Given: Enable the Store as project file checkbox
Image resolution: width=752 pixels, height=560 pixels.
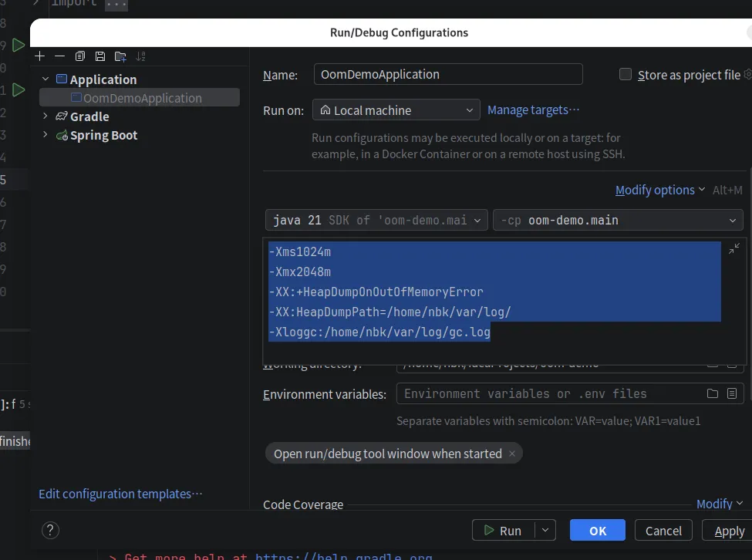Looking at the screenshot, I should click(x=626, y=75).
